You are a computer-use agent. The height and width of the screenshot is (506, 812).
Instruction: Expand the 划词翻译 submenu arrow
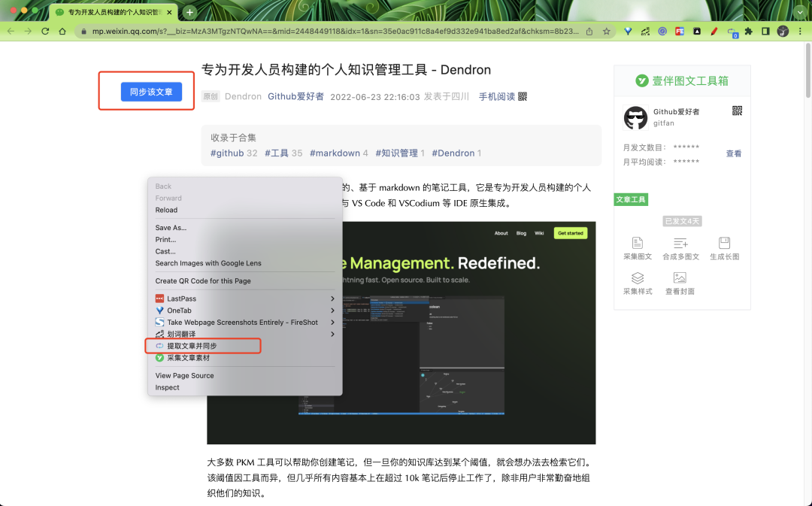(333, 333)
